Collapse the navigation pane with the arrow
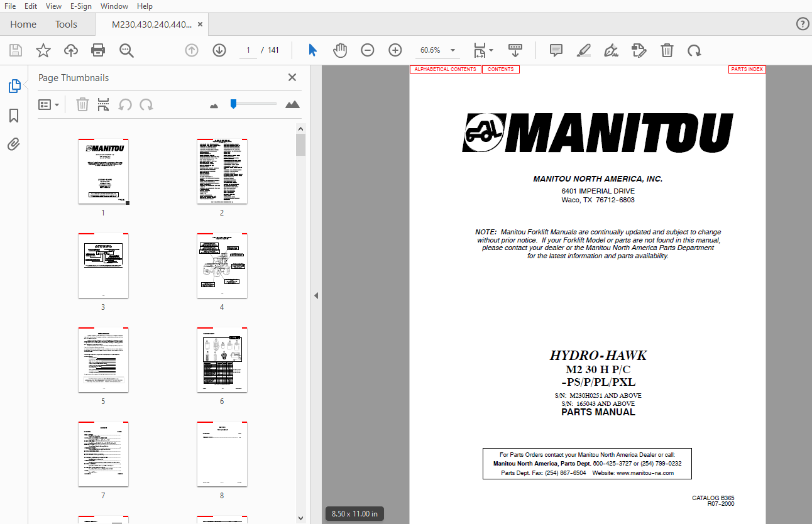 point(316,295)
